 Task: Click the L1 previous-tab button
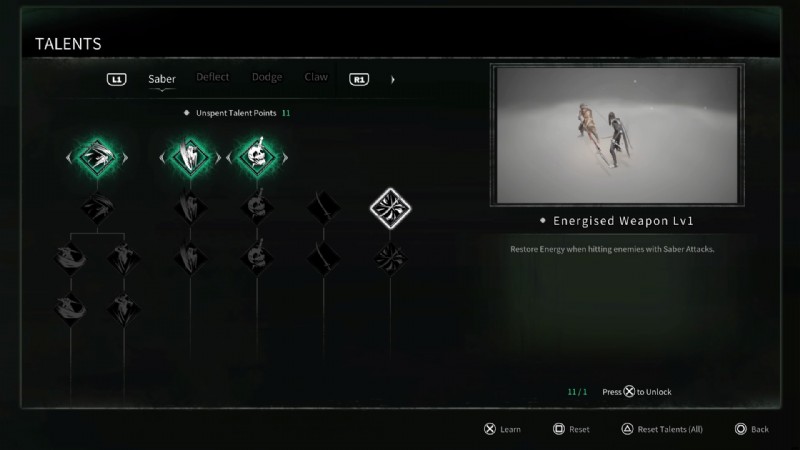(x=116, y=79)
